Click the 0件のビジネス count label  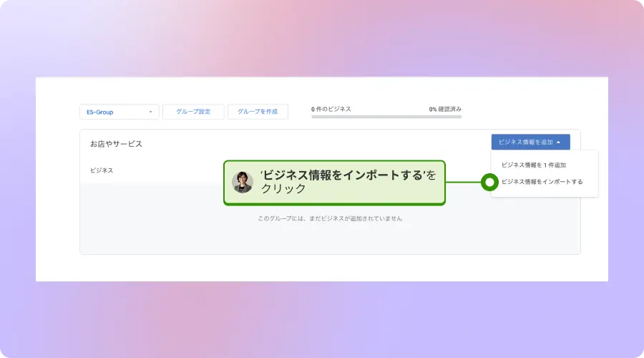click(x=331, y=109)
